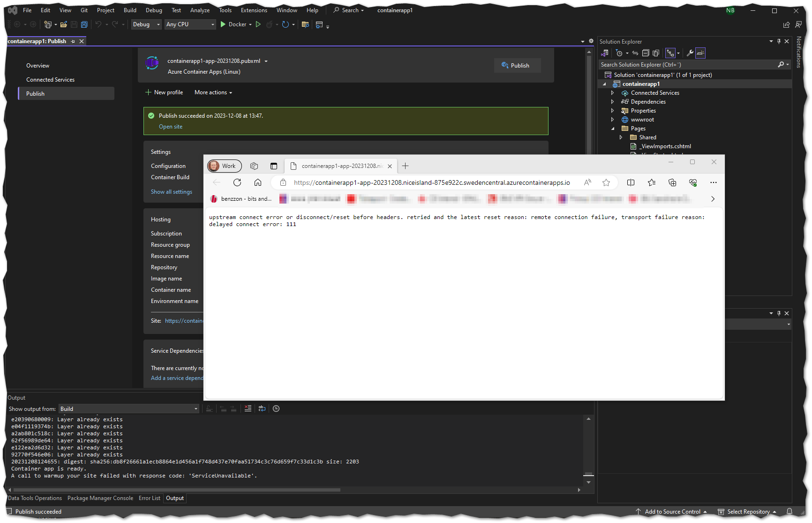Click the New Project toolbar icon
Image resolution: width=812 pixels, height=523 pixels.
coord(47,24)
